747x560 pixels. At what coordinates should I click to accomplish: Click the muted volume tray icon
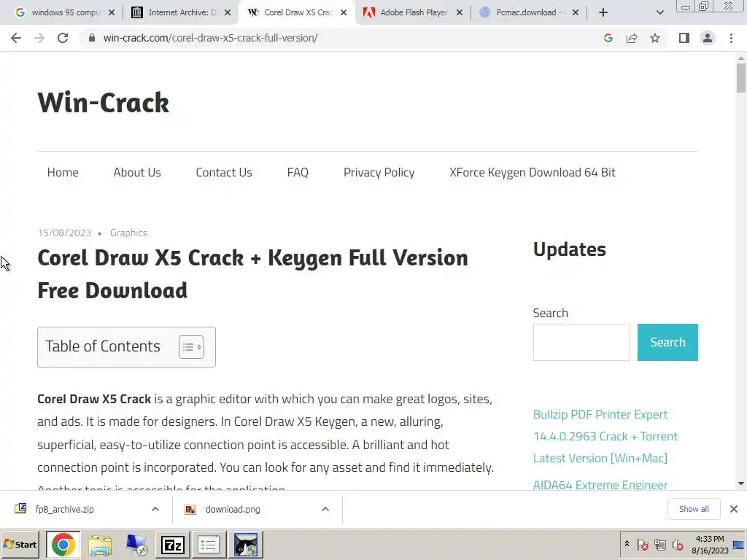point(677,544)
